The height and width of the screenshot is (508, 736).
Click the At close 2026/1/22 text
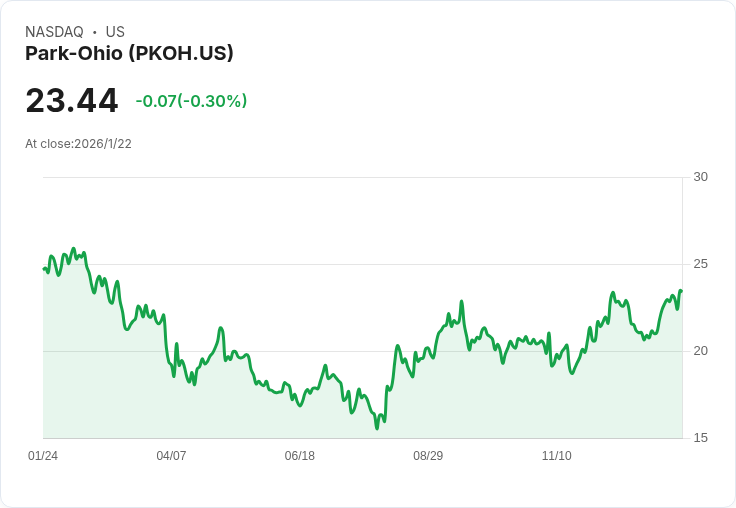pos(78,144)
